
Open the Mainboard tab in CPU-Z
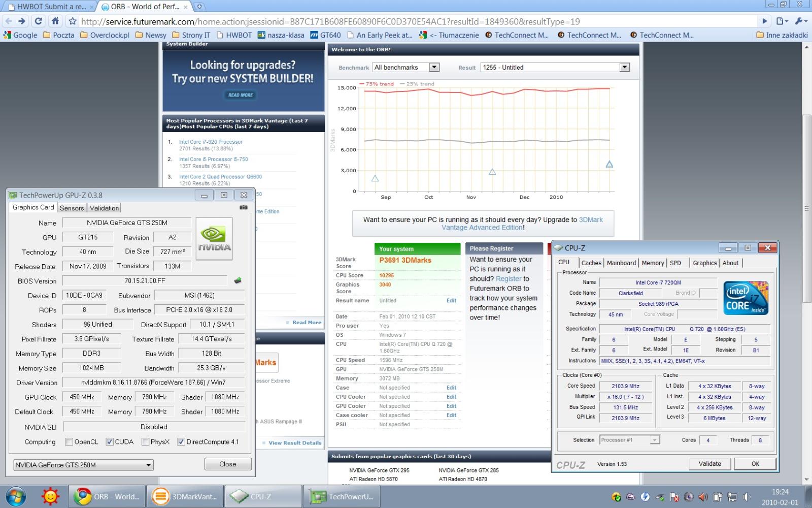[621, 263]
